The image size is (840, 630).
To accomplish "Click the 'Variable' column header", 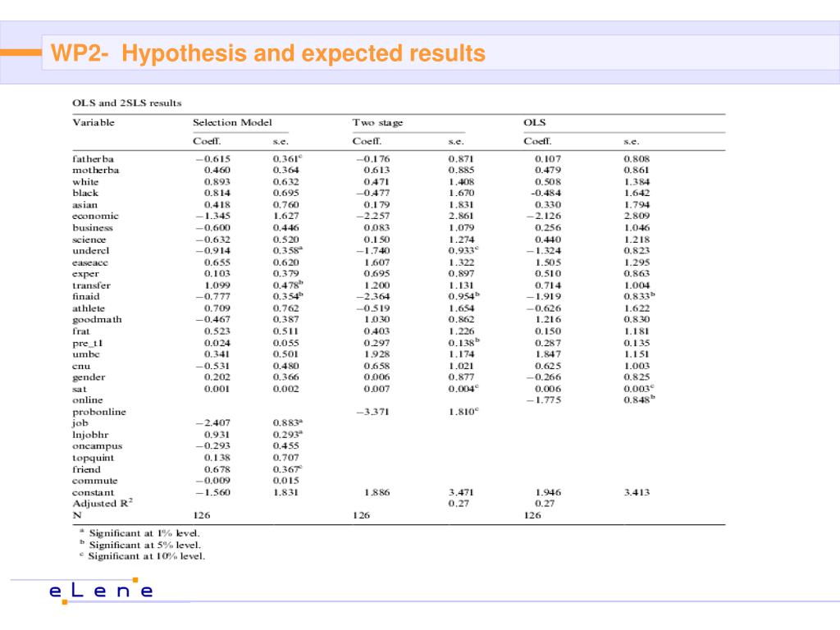I will pyautogui.click(x=94, y=122).
